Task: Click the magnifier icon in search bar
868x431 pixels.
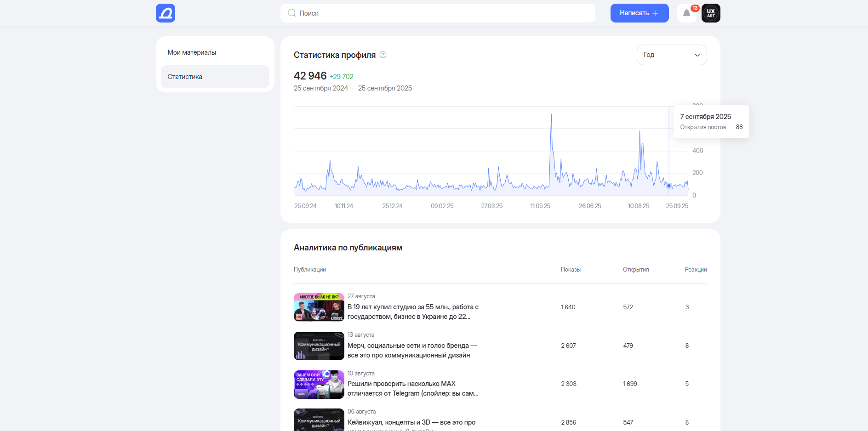Action: pos(291,13)
